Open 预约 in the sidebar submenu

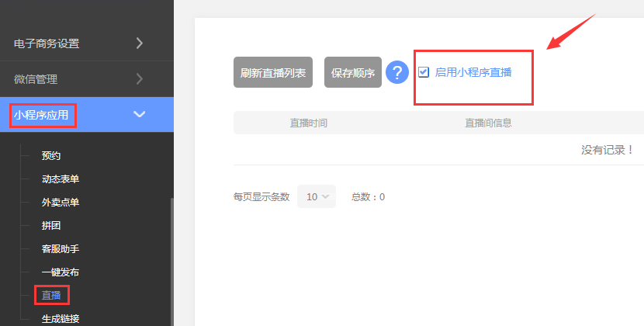point(51,155)
